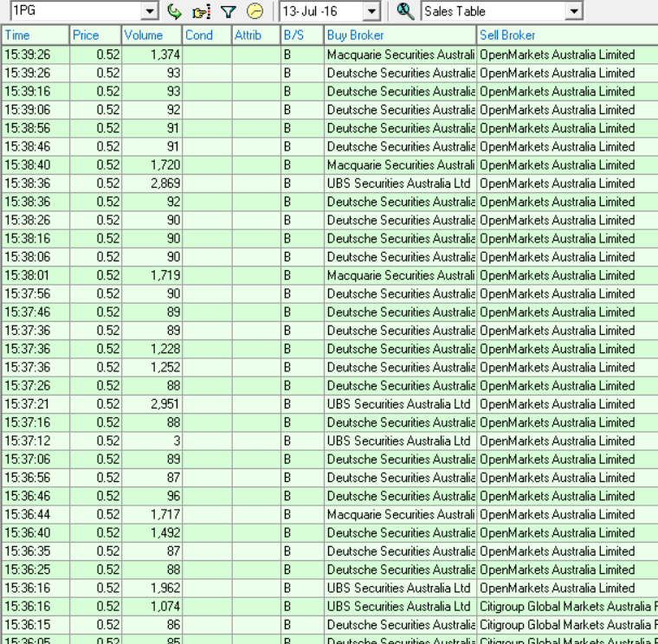Select the time cell 15:39:06
The width and height of the screenshot is (658, 644).
coord(35,110)
